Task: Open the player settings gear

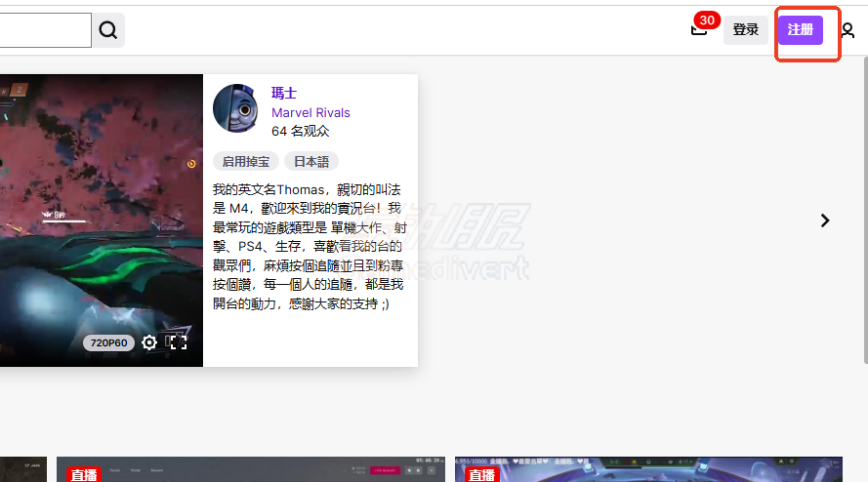Action: pos(149,342)
